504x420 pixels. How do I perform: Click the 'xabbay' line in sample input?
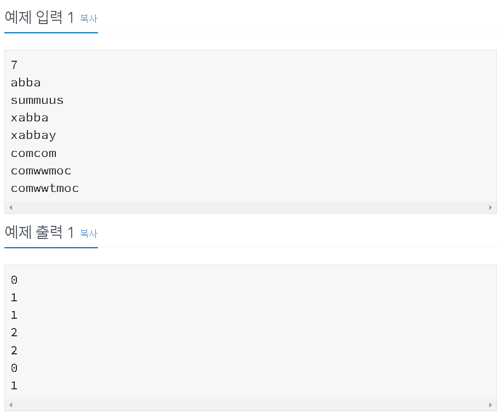click(x=33, y=136)
